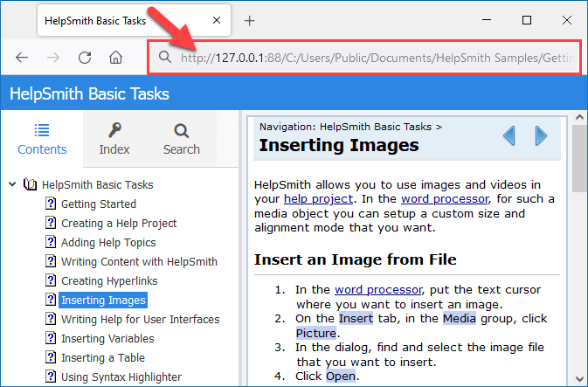The width and height of the screenshot is (588, 387).
Task: Click the browser Back arrow
Action: click(22, 58)
